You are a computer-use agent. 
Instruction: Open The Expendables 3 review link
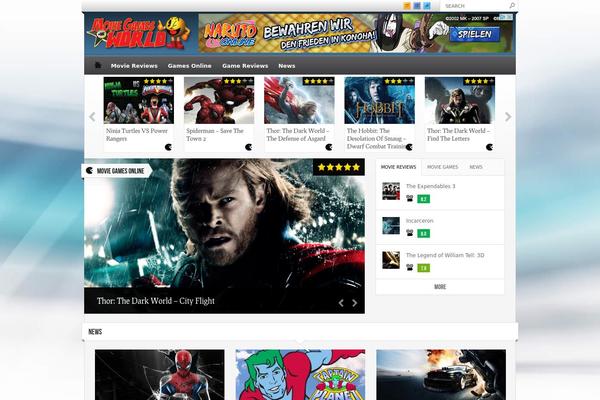click(430, 186)
